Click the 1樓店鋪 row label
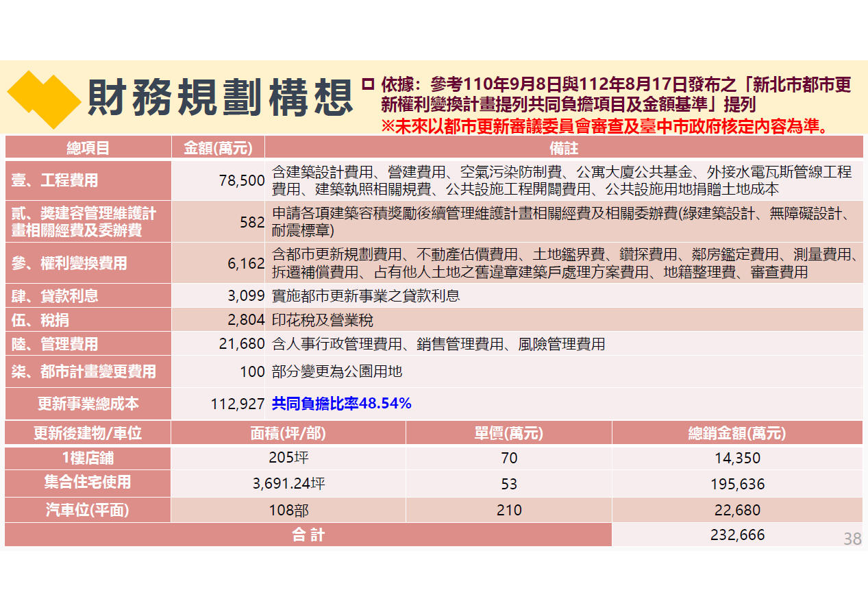 pyautogui.click(x=88, y=458)
